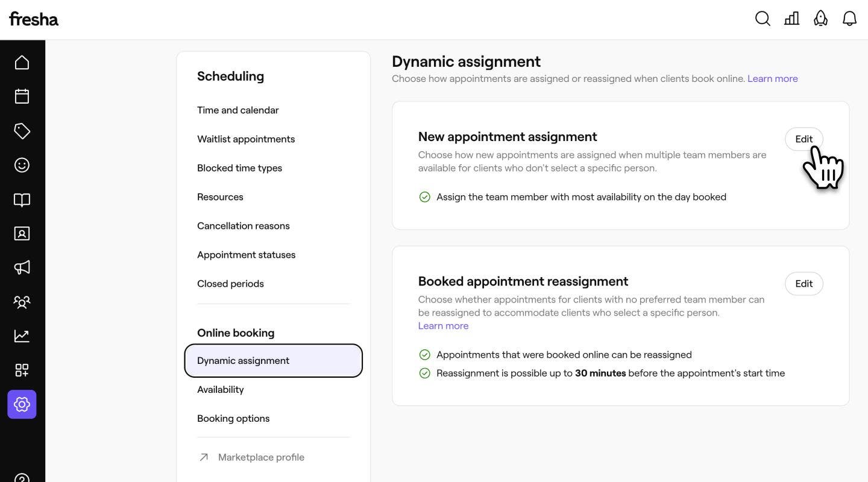
Task: Open the Add-ons grid icon
Action: click(22, 370)
